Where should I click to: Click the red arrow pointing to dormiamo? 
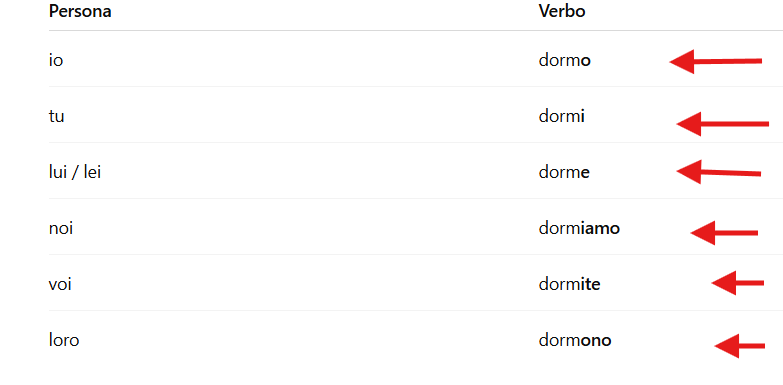tap(724, 233)
